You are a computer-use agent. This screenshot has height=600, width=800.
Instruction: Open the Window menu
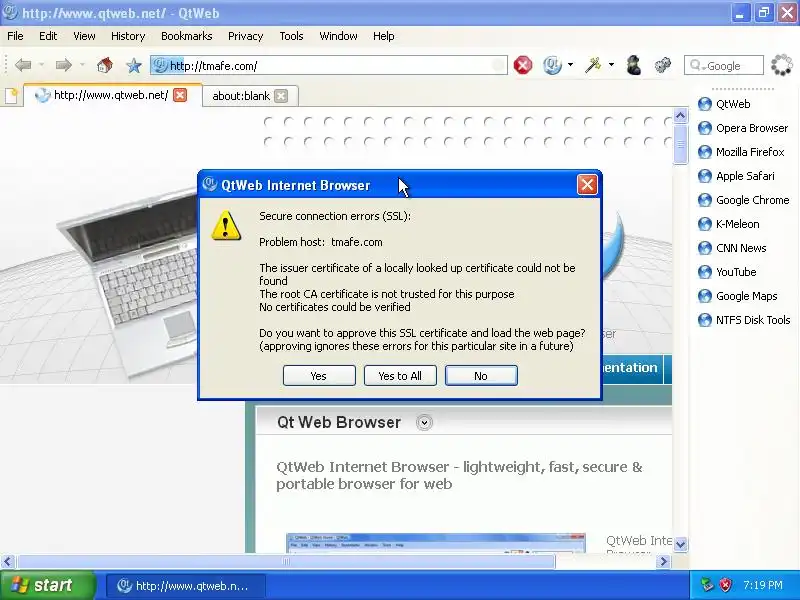click(x=338, y=36)
